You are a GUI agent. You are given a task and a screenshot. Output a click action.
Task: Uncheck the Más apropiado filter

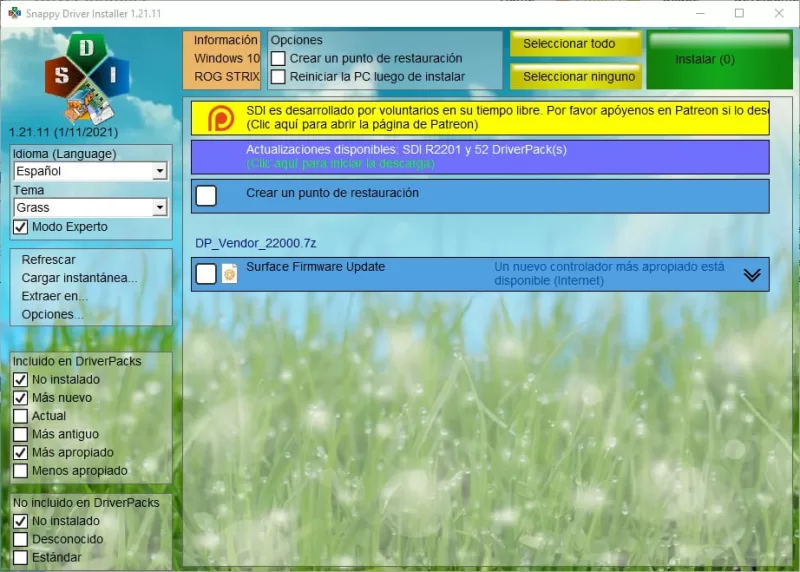20,453
